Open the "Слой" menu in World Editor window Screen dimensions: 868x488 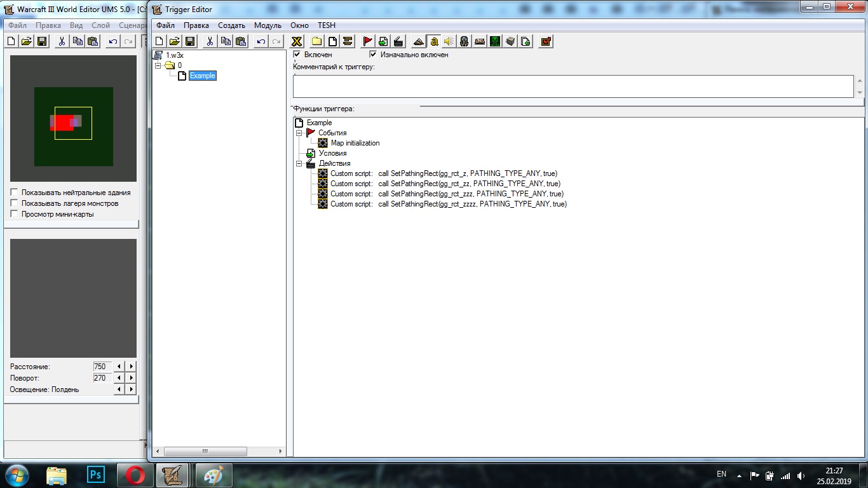click(x=101, y=25)
